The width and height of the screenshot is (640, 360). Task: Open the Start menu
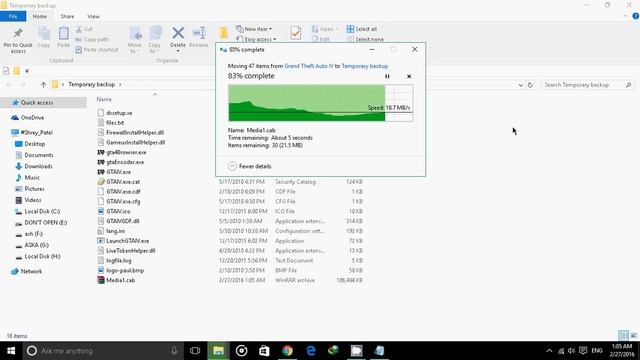[x=11, y=351]
